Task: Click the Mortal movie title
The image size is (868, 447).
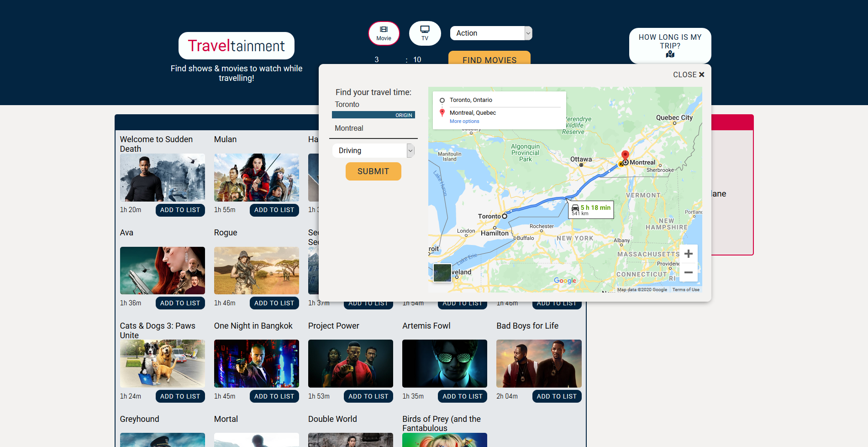Action: (226, 419)
